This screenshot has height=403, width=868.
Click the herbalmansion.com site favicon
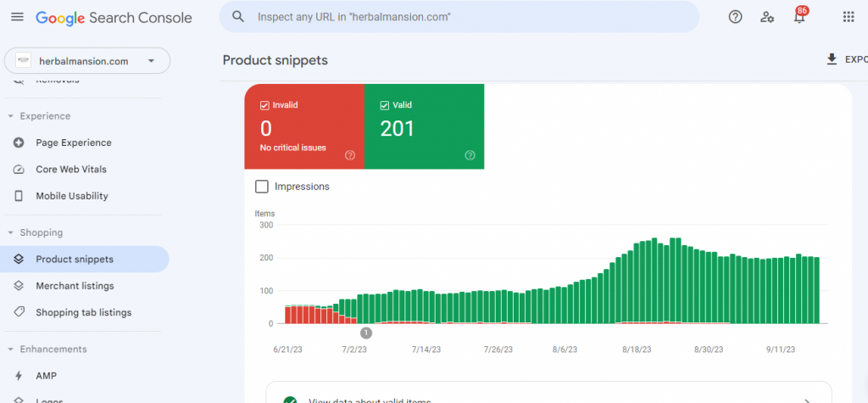[23, 61]
